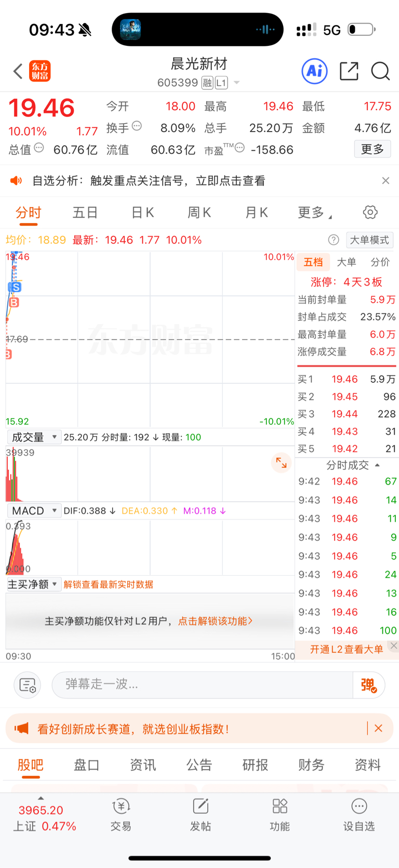Open the search magnifier icon
This screenshot has height=868, width=399.
tap(380, 71)
